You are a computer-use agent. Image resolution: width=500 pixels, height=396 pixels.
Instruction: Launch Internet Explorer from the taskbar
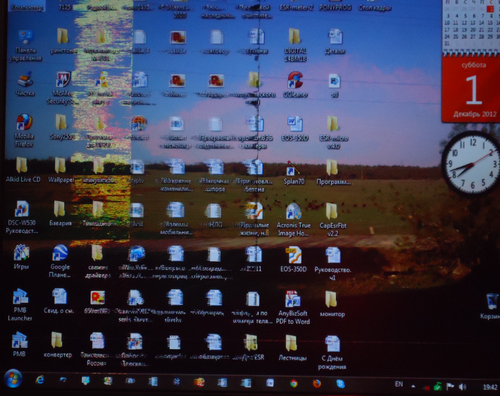pos(40,380)
